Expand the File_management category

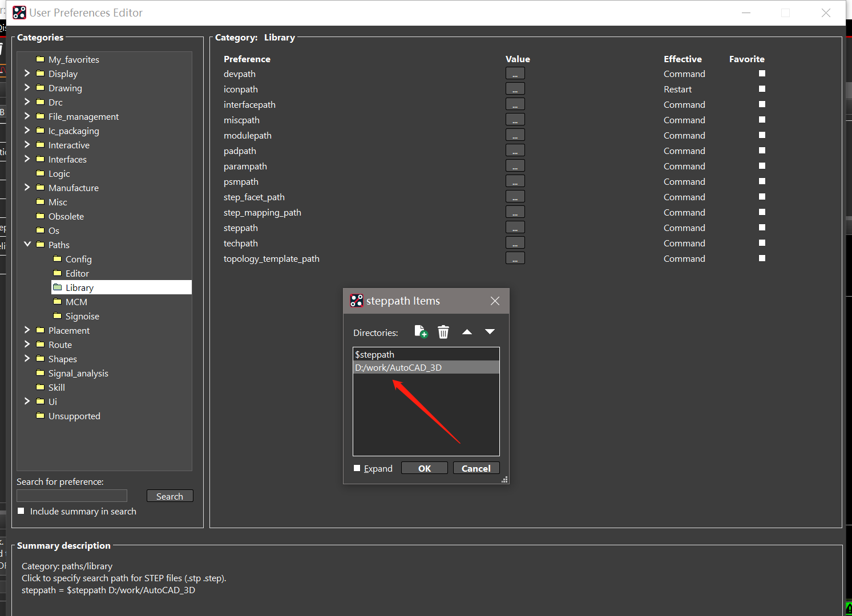[27, 116]
